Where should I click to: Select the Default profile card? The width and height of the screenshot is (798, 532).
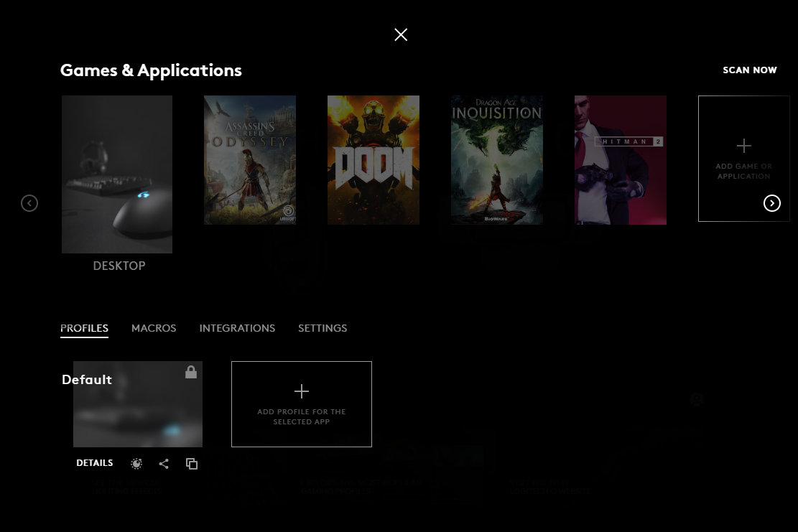(138, 403)
